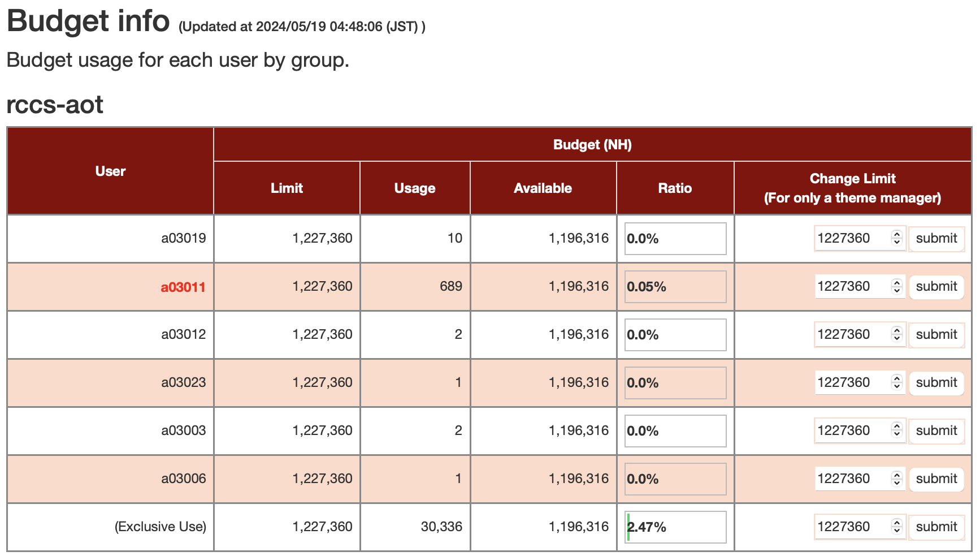Select the red user name a03011
The height and width of the screenshot is (560, 980).
tap(183, 287)
